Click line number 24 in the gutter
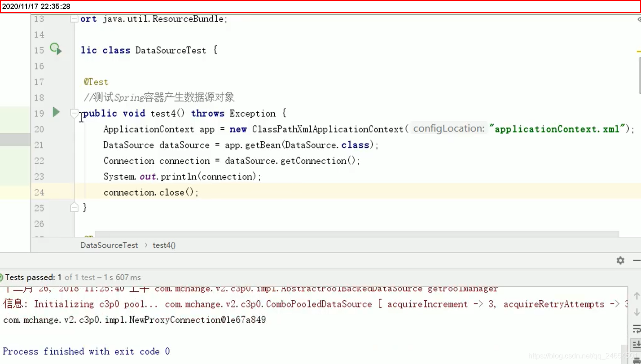 click(x=39, y=192)
